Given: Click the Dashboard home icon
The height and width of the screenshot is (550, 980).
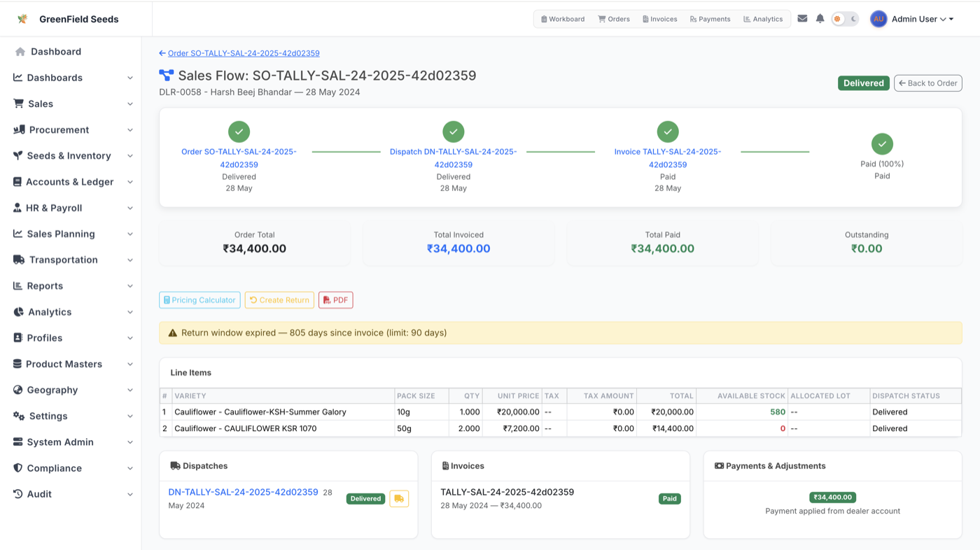Looking at the screenshot, I should 20,52.
